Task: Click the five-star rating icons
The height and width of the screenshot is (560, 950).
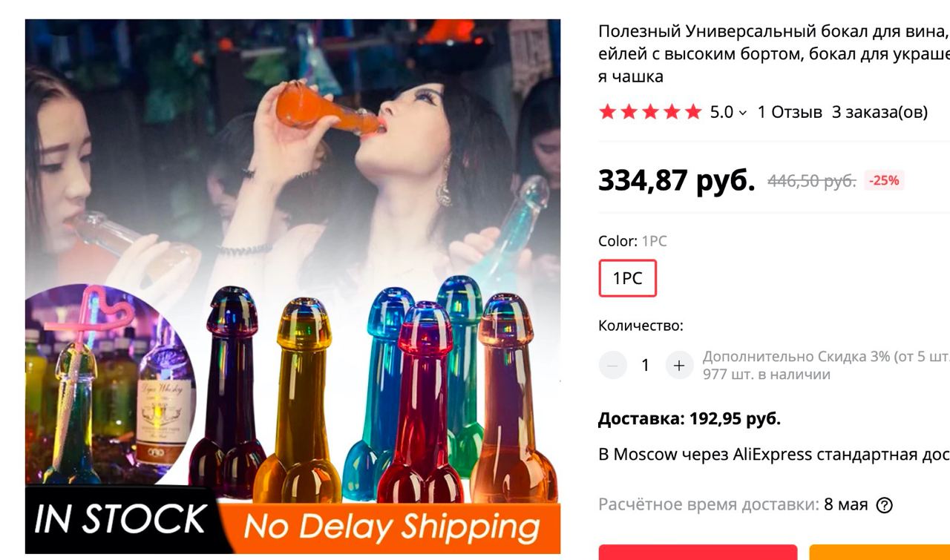Action: 650,112
